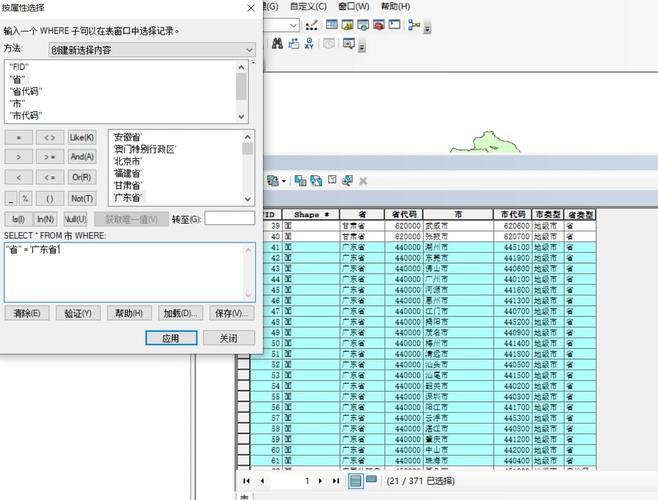658x500 pixels.
Task: Click the record number box showing 1
Action: [x=292, y=481]
